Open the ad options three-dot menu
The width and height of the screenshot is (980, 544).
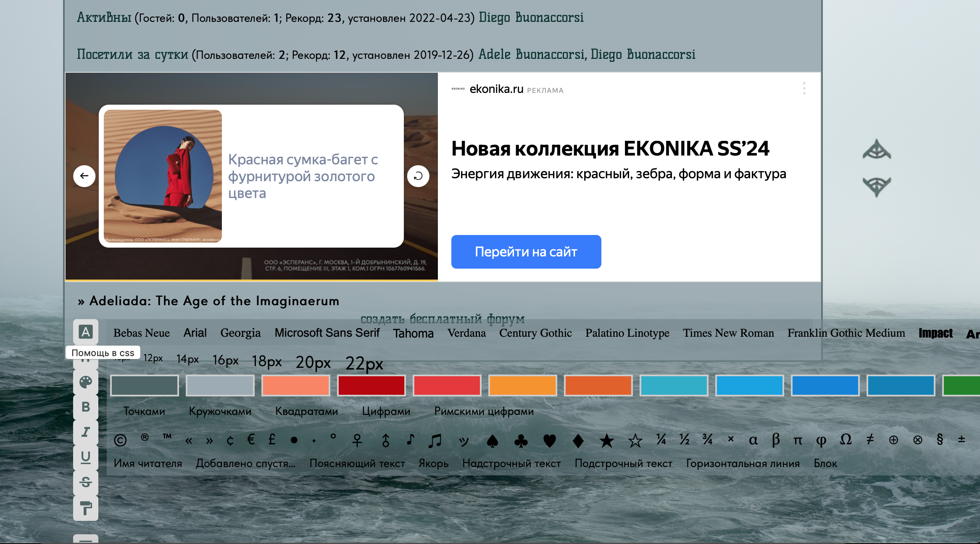pyautogui.click(x=804, y=88)
